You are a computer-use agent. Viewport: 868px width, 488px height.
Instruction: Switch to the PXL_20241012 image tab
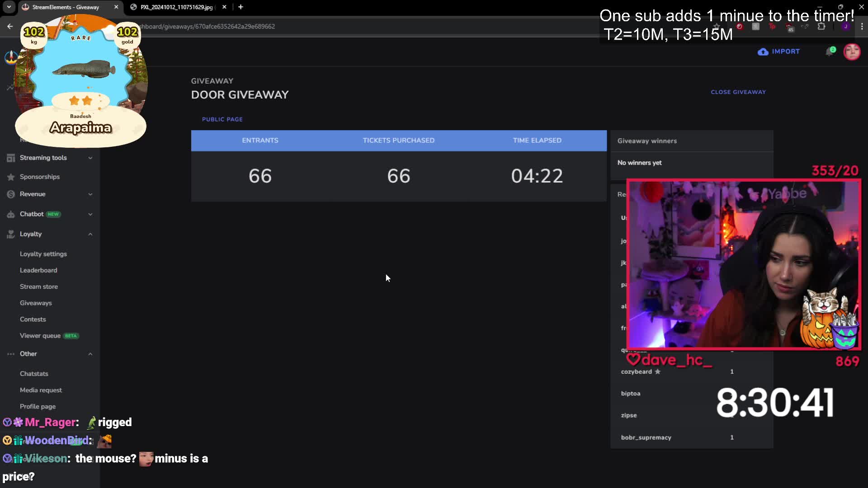(176, 7)
